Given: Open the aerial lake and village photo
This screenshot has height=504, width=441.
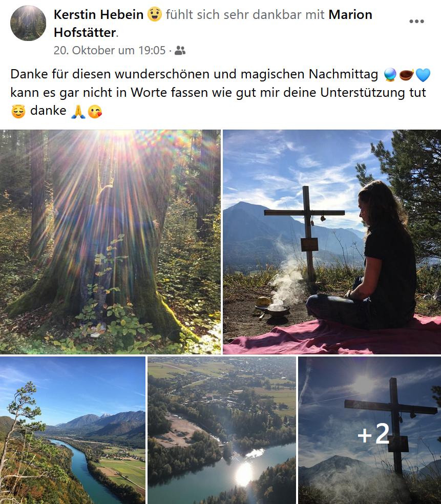Looking at the screenshot, I should click(222, 430).
